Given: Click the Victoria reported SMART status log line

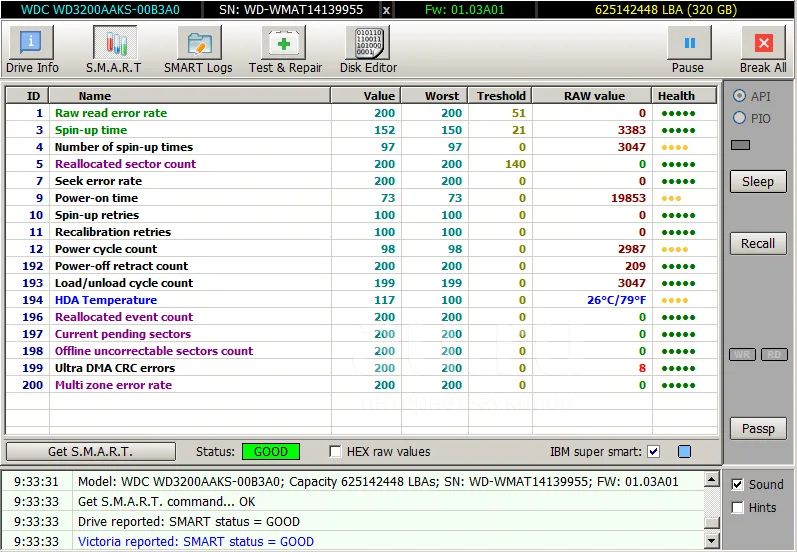Looking at the screenshot, I should point(196,541).
